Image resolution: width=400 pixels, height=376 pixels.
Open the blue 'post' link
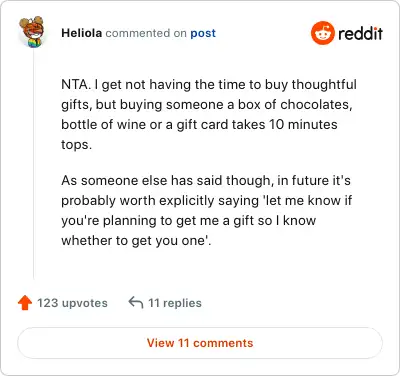click(203, 33)
